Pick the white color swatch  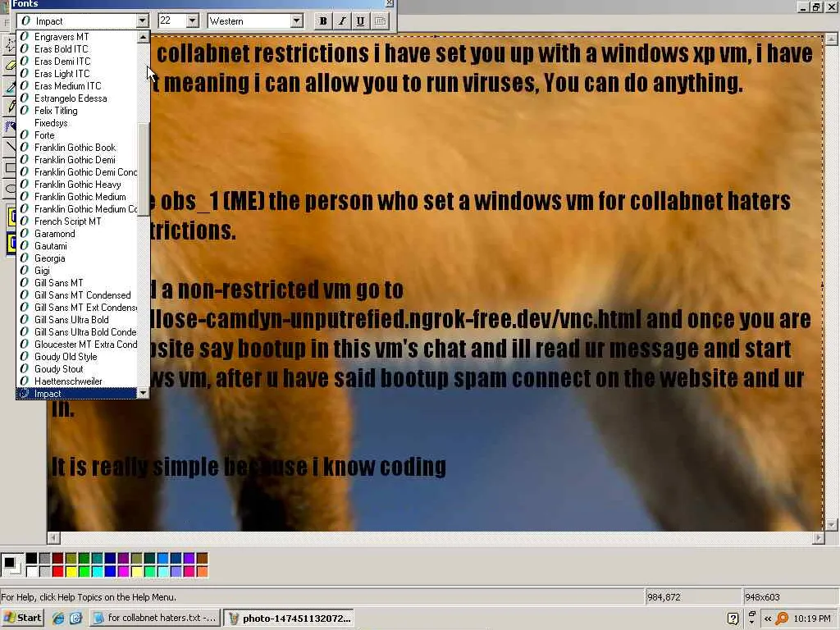pyautogui.click(x=32, y=572)
